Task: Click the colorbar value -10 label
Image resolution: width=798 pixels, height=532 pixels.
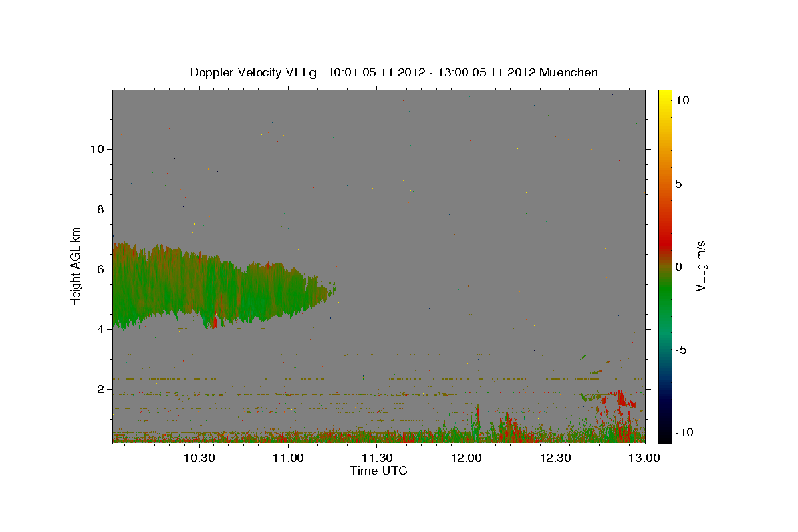Action: pyautogui.click(x=685, y=432)
